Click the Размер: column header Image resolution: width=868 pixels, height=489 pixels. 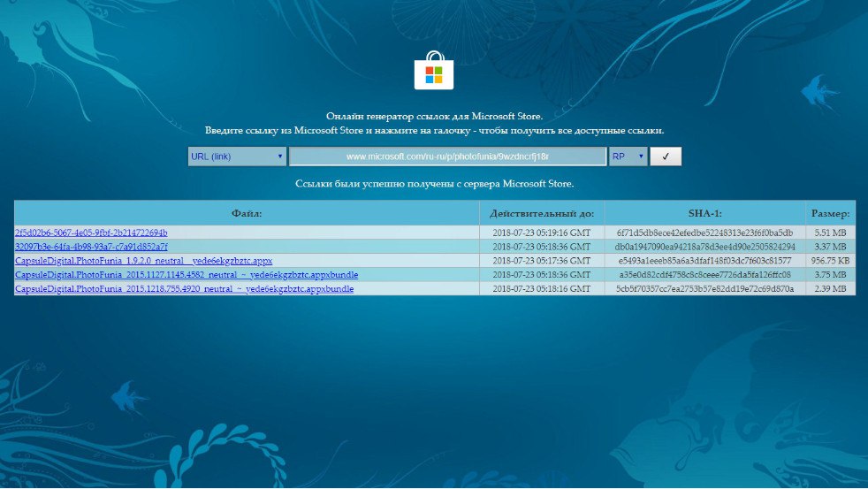pyautogui.click(x=830, y=213)
